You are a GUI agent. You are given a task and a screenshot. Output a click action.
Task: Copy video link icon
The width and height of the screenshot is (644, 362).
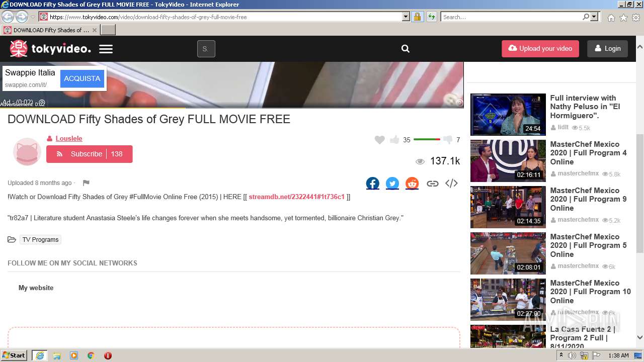click(x=432, y=184)
